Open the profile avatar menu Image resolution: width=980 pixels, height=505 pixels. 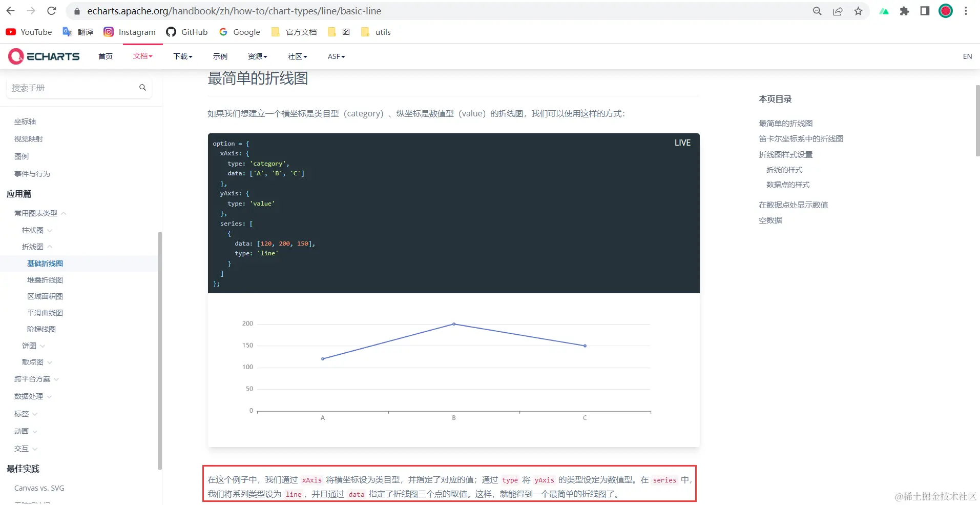[x=946, y=11]
